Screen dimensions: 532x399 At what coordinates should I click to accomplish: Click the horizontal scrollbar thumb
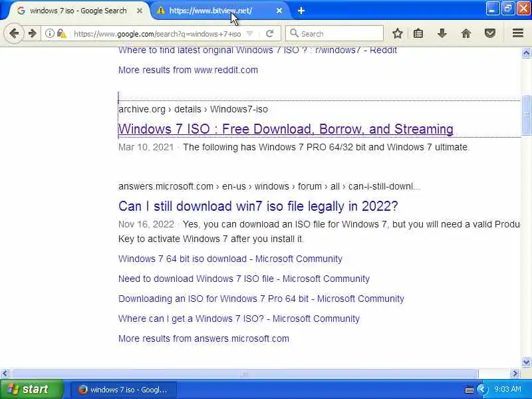(x=245, y=374)
